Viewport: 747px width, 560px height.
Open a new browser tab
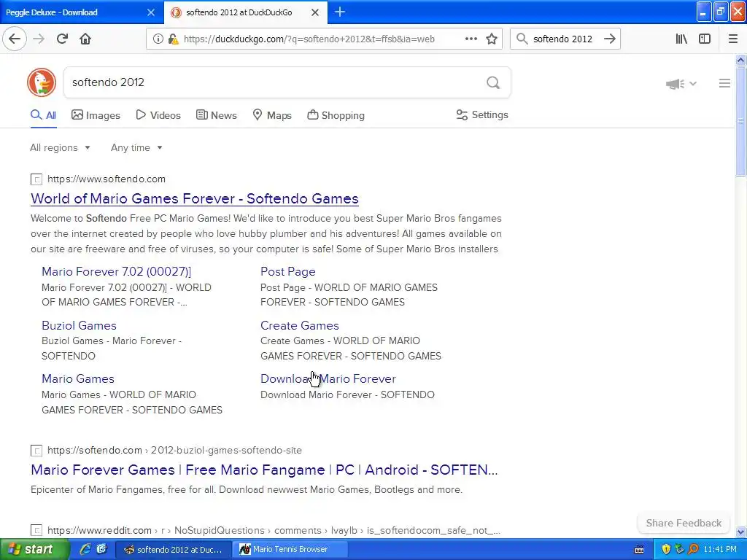[340, 12]
